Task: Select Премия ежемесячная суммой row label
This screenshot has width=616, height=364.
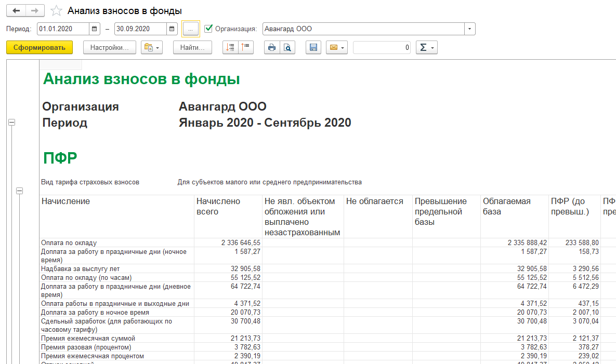Action: (x=88, y=338)
